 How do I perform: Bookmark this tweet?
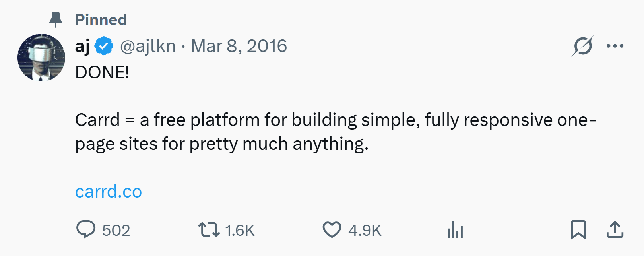coord(579,229)
